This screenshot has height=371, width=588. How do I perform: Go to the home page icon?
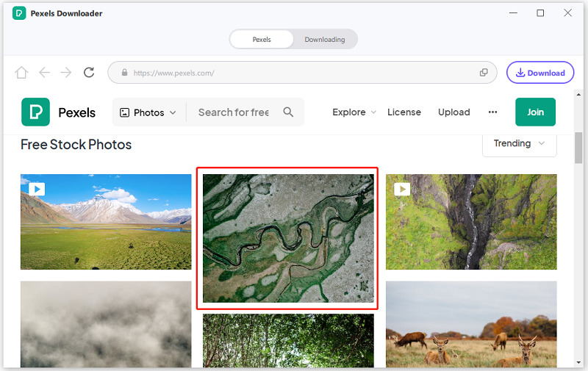[21, 72]
